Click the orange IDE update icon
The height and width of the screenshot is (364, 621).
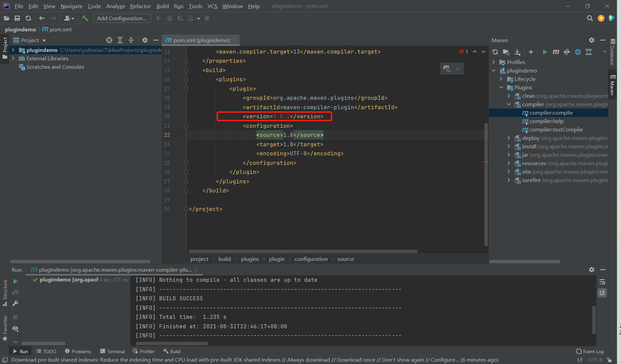601,18
